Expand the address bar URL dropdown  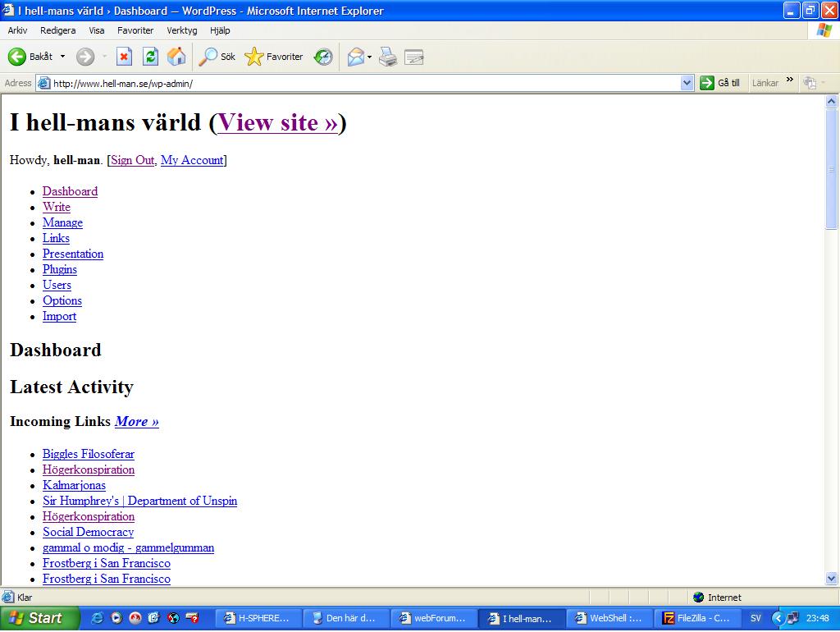pos(687,83)
